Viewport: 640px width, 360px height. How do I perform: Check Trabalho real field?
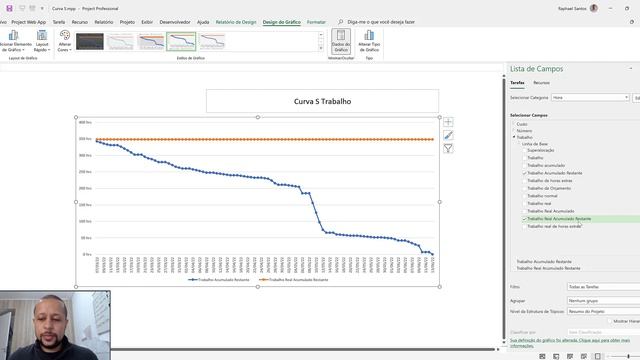(x=524, y=203)
